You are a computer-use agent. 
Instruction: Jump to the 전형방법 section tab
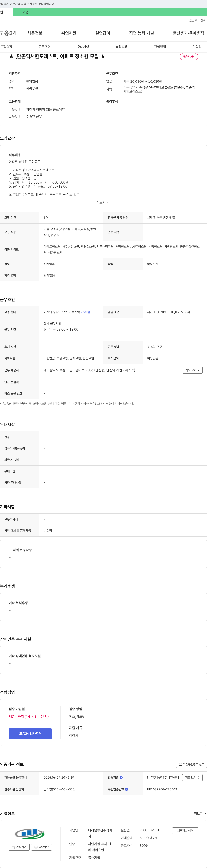point(160,47)
